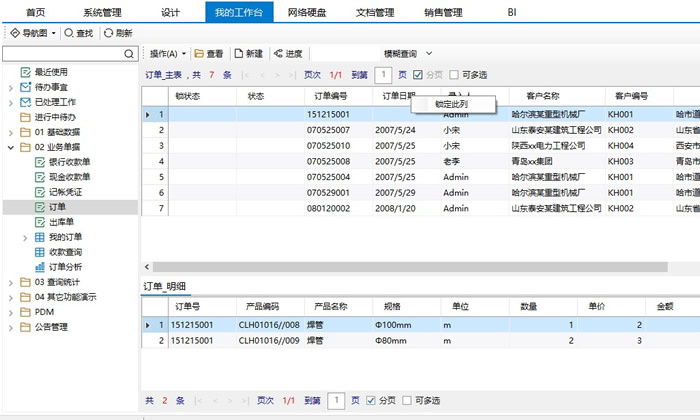
Task: Open the 操作(A) dropdown menu
Action: point(167,53)
